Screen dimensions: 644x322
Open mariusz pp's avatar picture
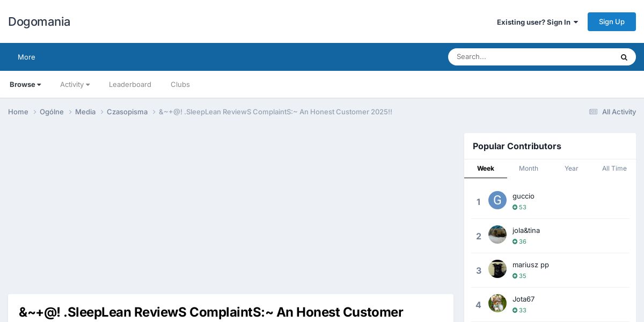(497, 269)
